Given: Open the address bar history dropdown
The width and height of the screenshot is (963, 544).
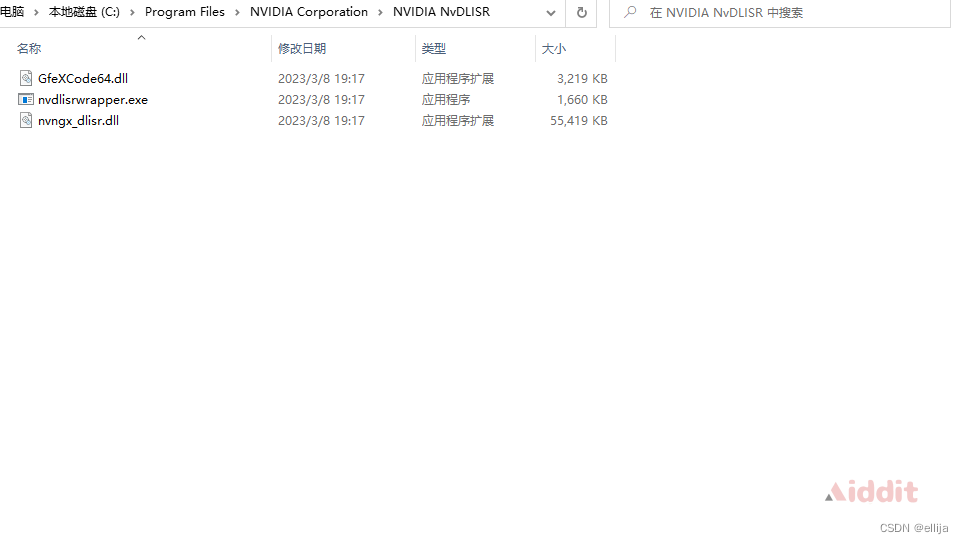Looking at the screenshot, I should (551, 12).
